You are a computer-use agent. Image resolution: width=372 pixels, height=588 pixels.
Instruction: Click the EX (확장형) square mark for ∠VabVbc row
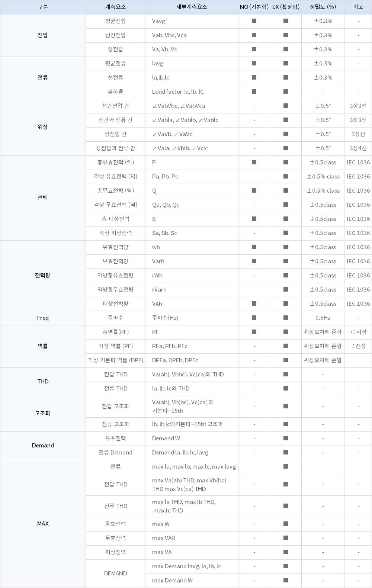tap(286, 106)
